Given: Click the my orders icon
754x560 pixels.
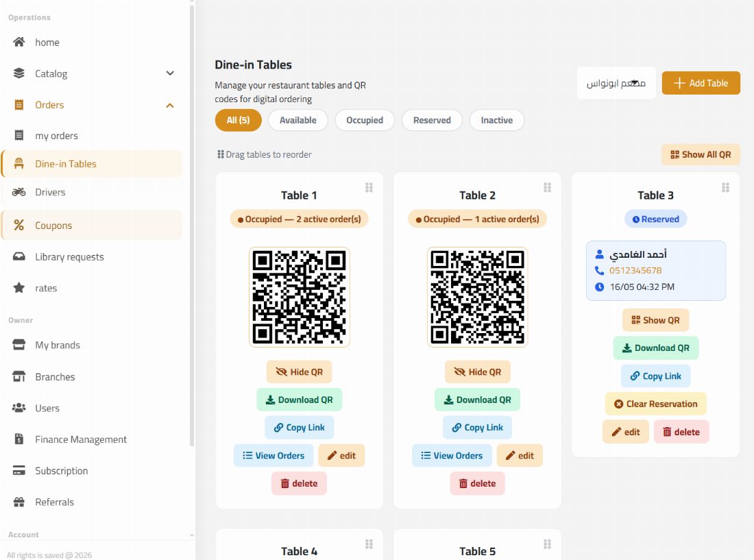Looking at the screenshot, I should pyautogui.click(x=19, y=136).
